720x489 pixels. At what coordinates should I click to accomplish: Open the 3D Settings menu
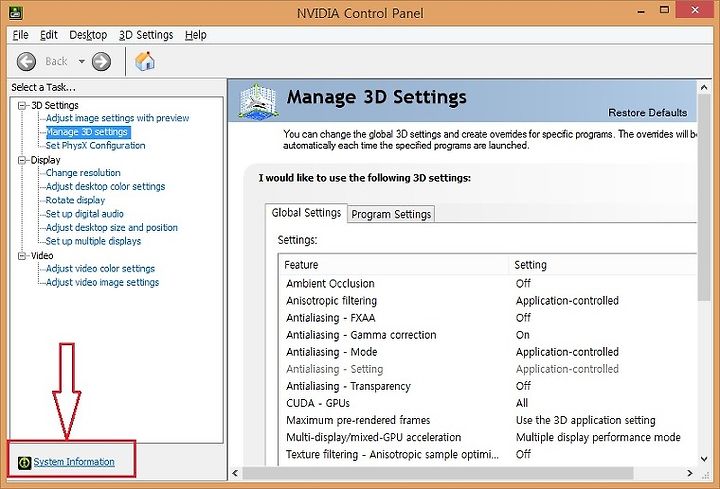coord(146,35)
